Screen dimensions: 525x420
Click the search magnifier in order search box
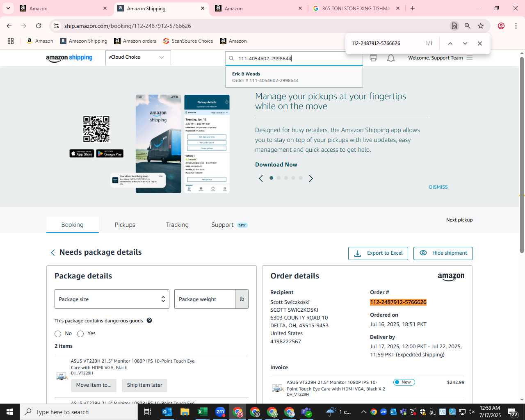(x=231, y=58)
